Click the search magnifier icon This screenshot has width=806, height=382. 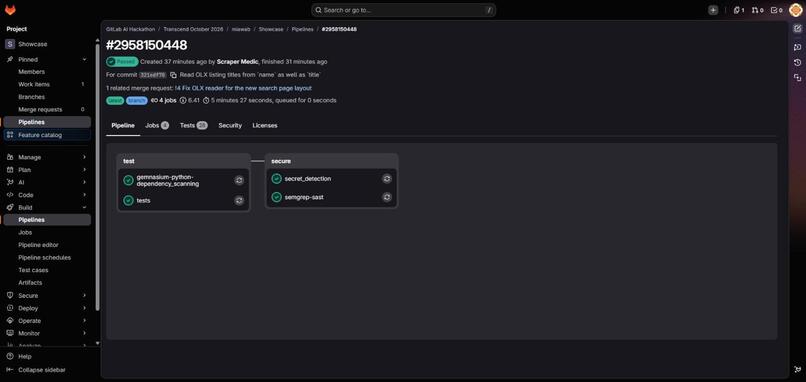318,10
